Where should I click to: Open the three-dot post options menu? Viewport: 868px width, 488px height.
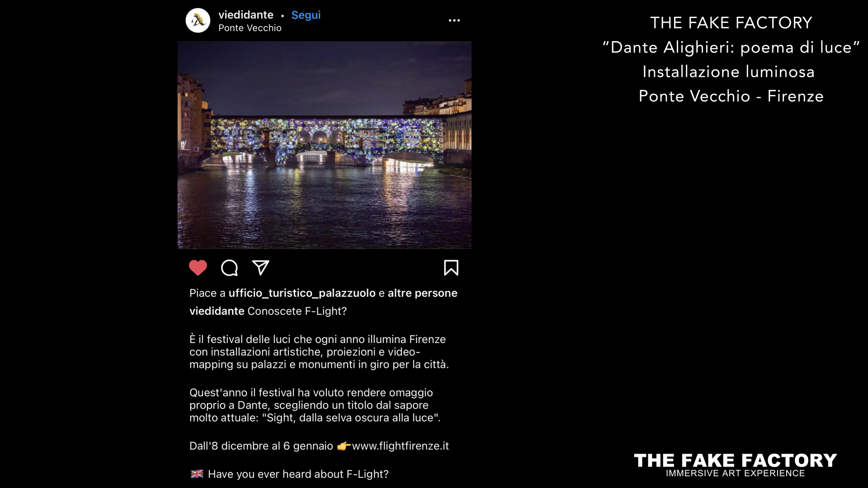[x=454, y=20]
